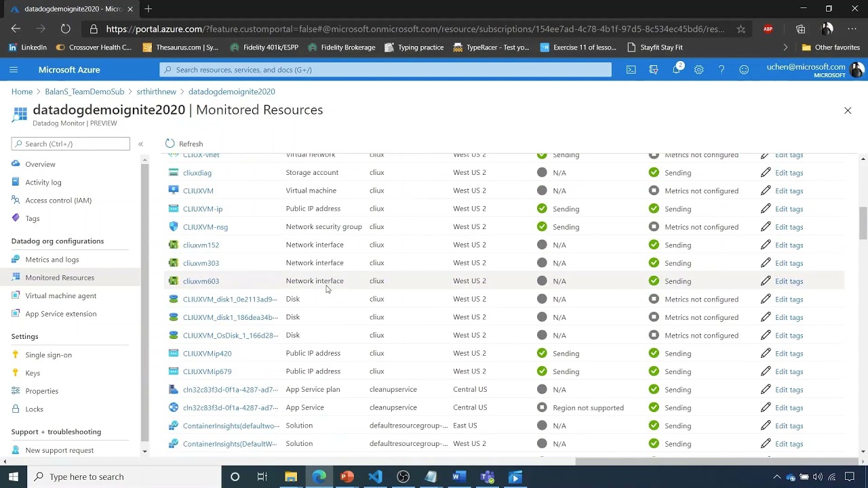Click the 'Central US' cell of App Service
The height and width of the screenshot is (488, 868).
point(470,407)
